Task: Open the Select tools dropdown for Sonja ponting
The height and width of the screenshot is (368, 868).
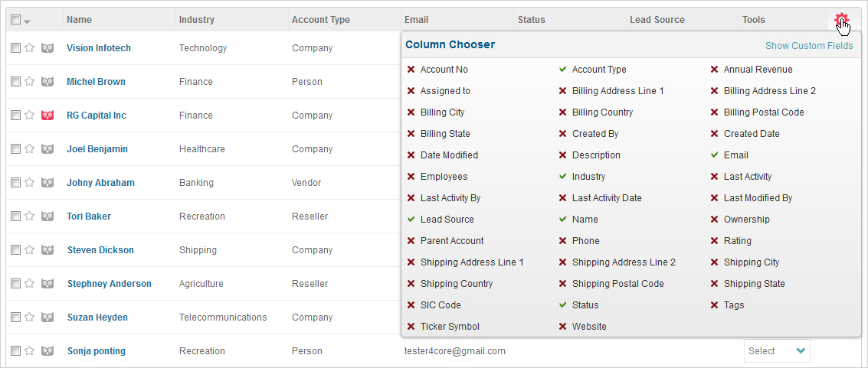Action: [777, 351]
